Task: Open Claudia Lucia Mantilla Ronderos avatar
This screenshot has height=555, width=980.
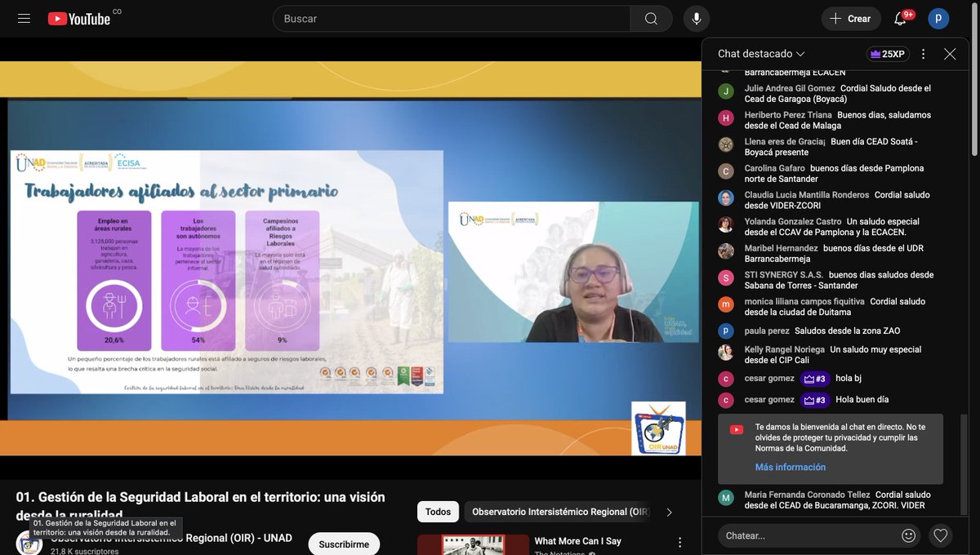Action: tap(726, 198)
